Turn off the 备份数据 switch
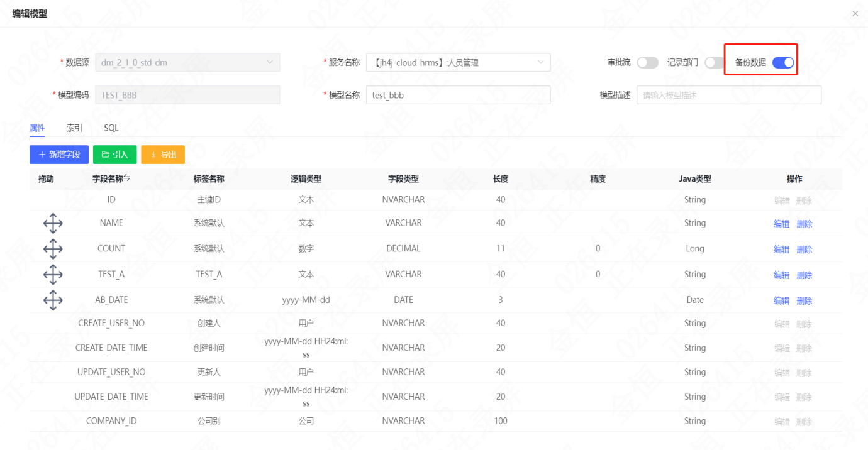Viewport: 868px width, 450px height. pyautogui.click(x=783, y=62)
